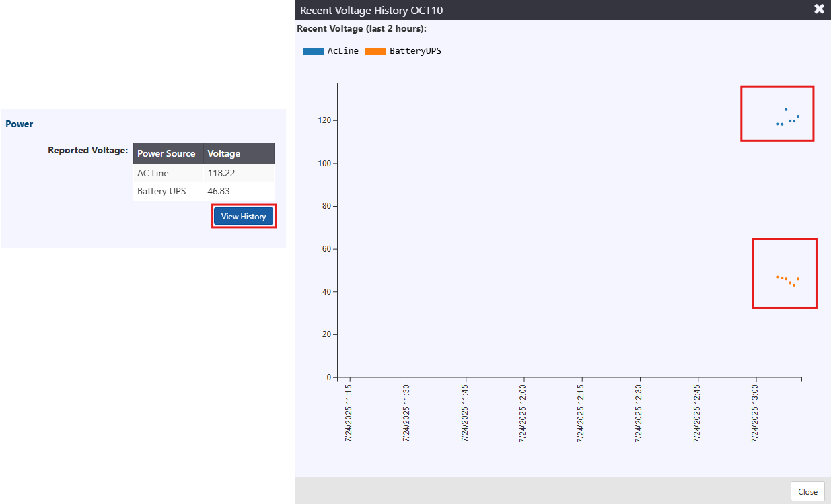Click the lowest orange BatteryUPS data point
This screenshot has width=833, height=504.
point(794,285)
